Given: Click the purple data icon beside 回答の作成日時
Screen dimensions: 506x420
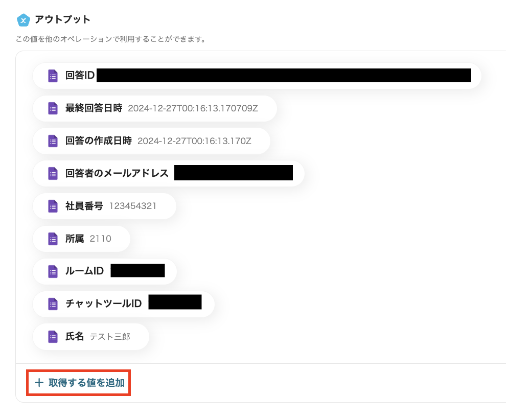Looking at the screenshot, I should click(x=52, y=141).
